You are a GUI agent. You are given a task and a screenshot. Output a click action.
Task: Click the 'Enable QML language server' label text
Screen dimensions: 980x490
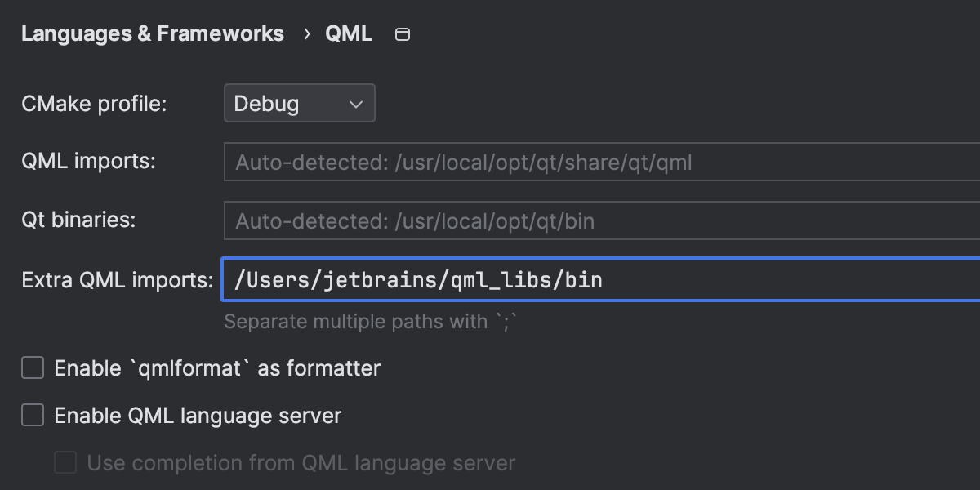[x=198, y=416]
